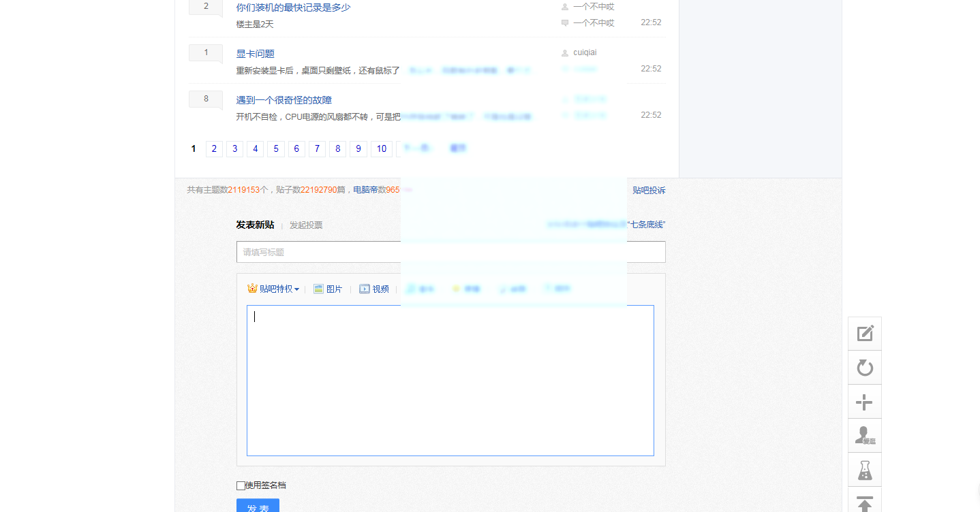Click inside the post body text editor

[450, 381]
